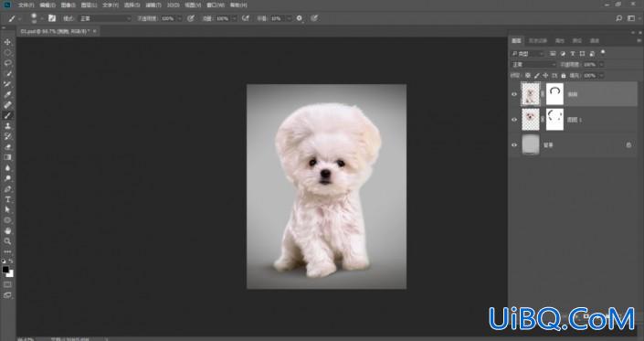Open the layer fill dropdown arrow
The height and width of the screenshot is (341, 644).
click(601, 76)
